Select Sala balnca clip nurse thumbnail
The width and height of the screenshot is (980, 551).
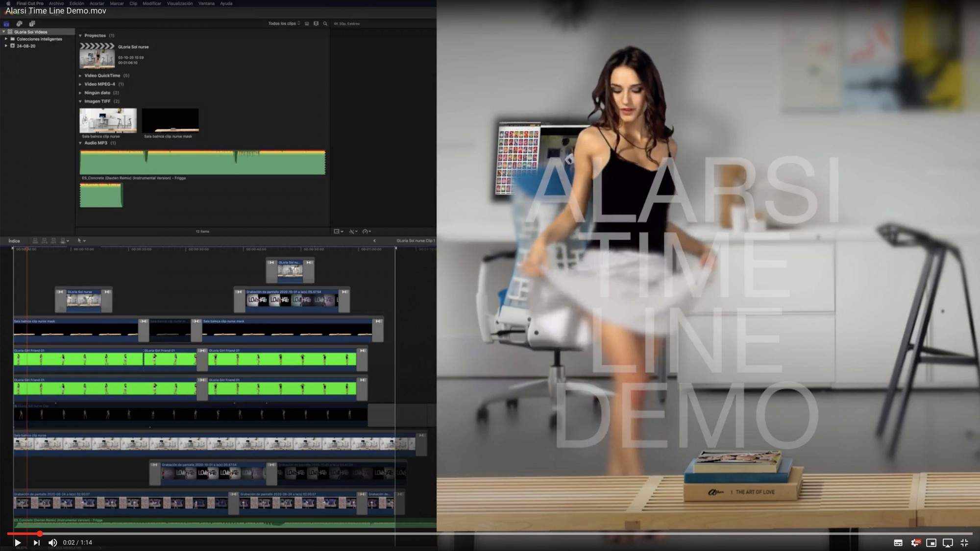pos(108,120)
